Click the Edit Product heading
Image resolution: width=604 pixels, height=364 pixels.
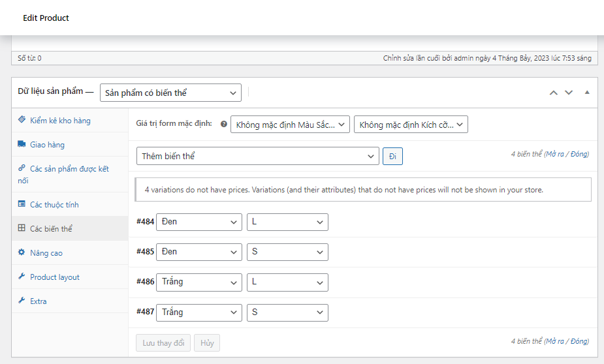click(46, 18)
